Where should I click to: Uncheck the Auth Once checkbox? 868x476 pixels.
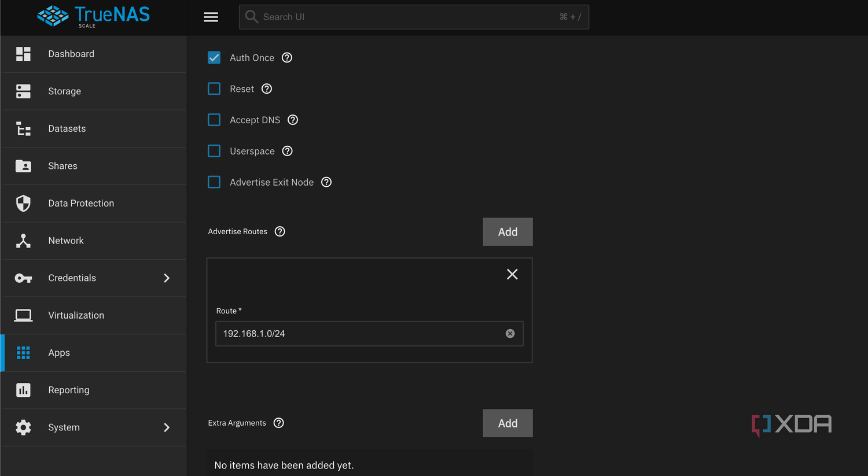point(214,58)
